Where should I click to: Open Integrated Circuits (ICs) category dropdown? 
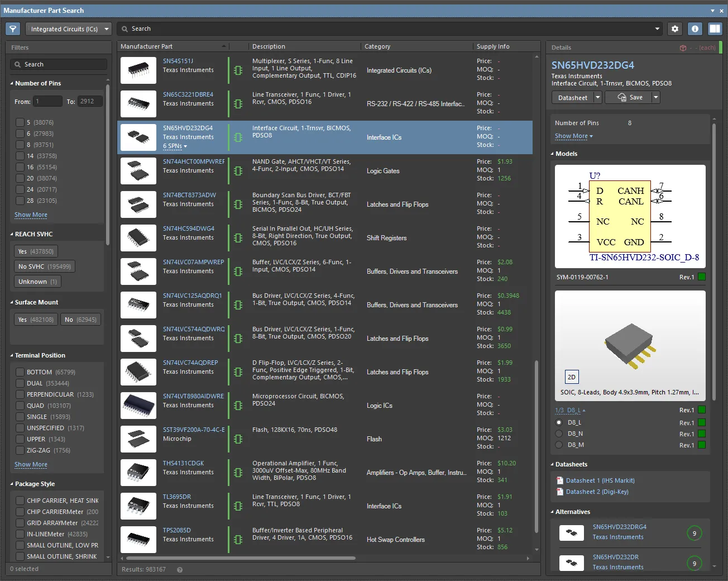coord(69,29)
